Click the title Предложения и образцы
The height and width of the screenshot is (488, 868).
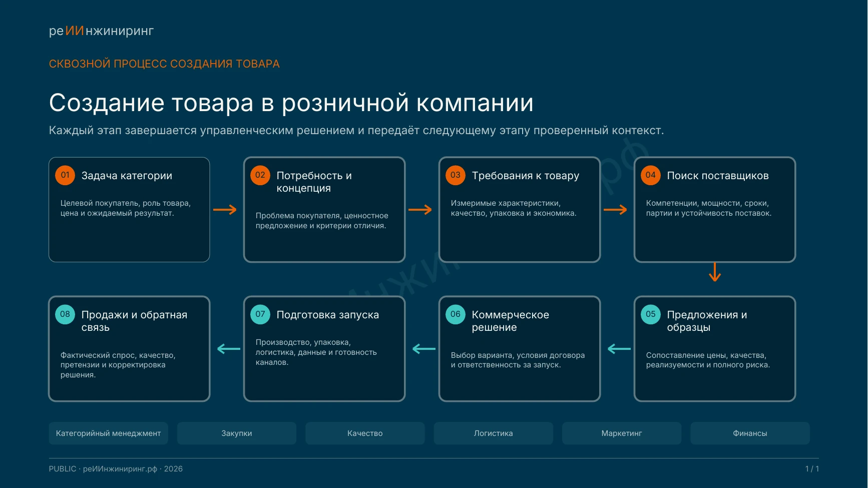click(707, 321)
